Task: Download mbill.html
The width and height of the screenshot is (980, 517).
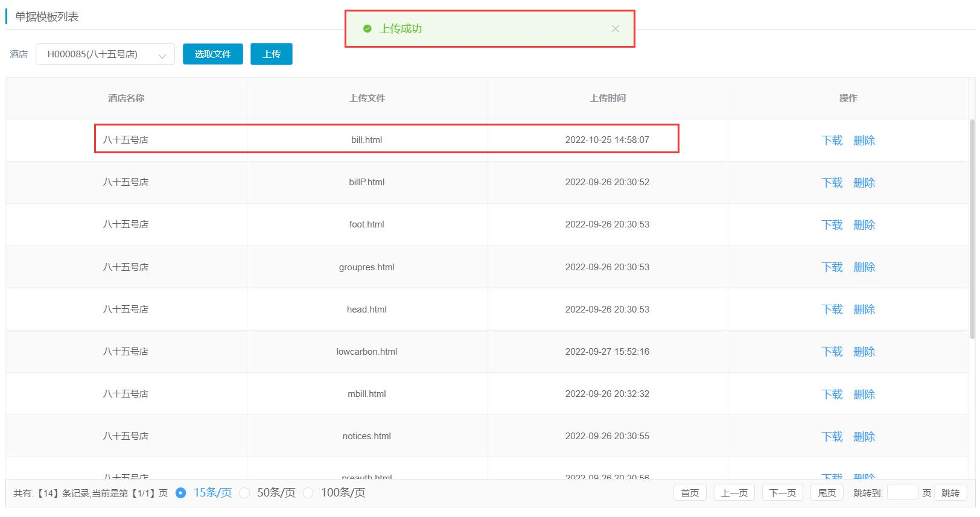Action: point(832,395)
